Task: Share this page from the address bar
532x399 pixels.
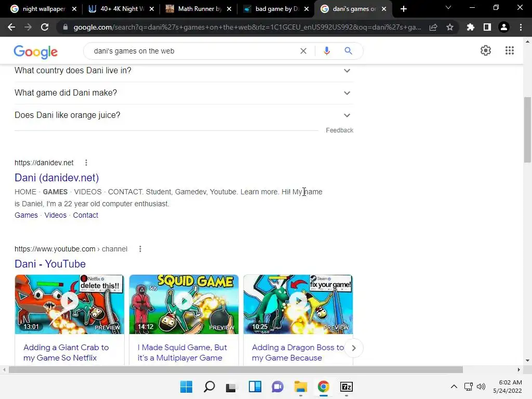Action: pyautogui.click(x=433, y=27)
